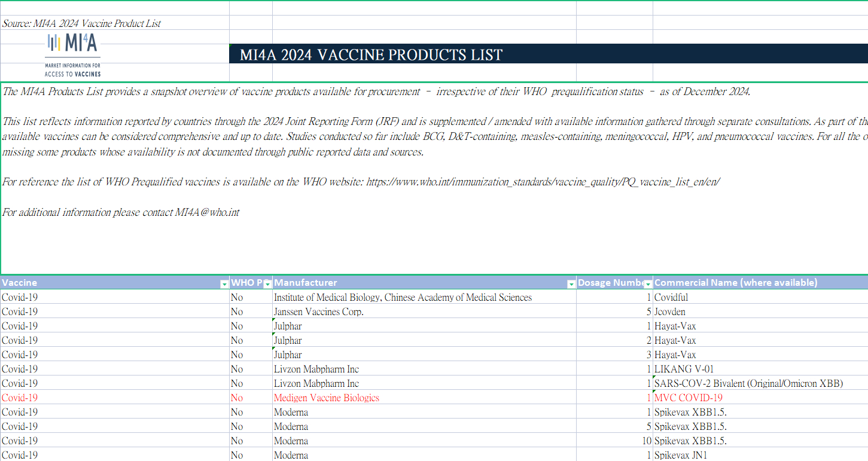Expand the Manufacturer column filter dropdown
Viewport: 868px width, 461px height.
click(572, 283)
